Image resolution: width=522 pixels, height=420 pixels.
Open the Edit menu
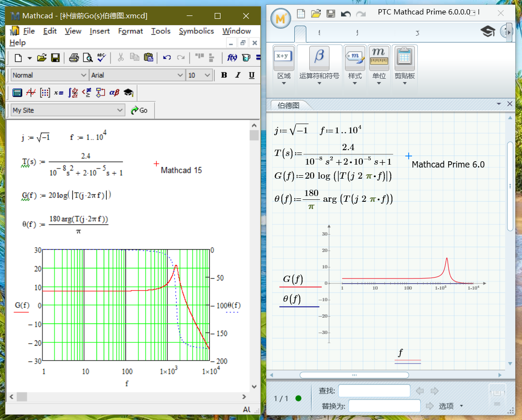50,31
